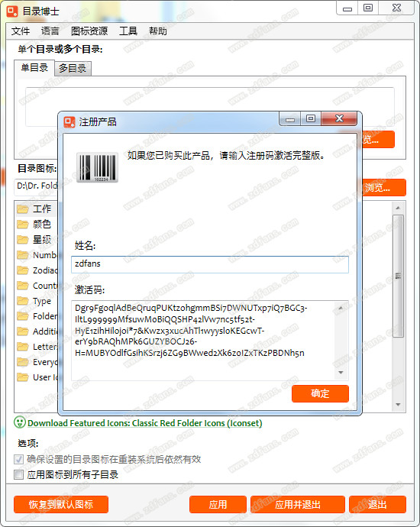Image resolution: width=420 pixels, height=527 pixels.
Task: Open the 语言 menu
Action: click(50, 31)
